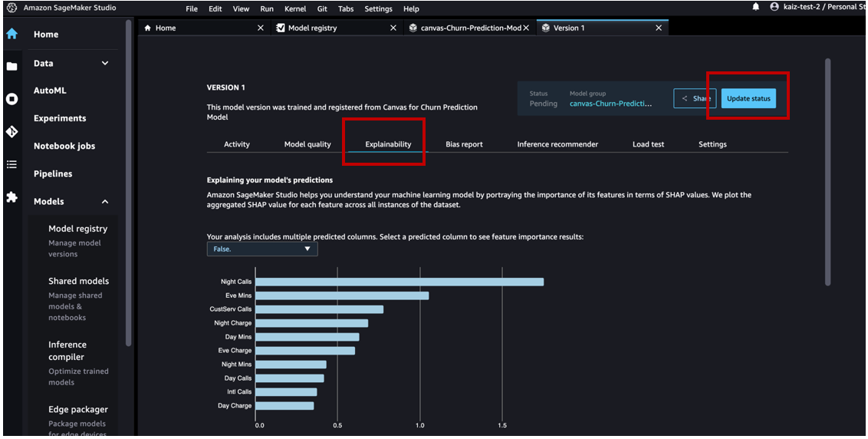
Task: Click the Update status button
Action: click(748, 98)
